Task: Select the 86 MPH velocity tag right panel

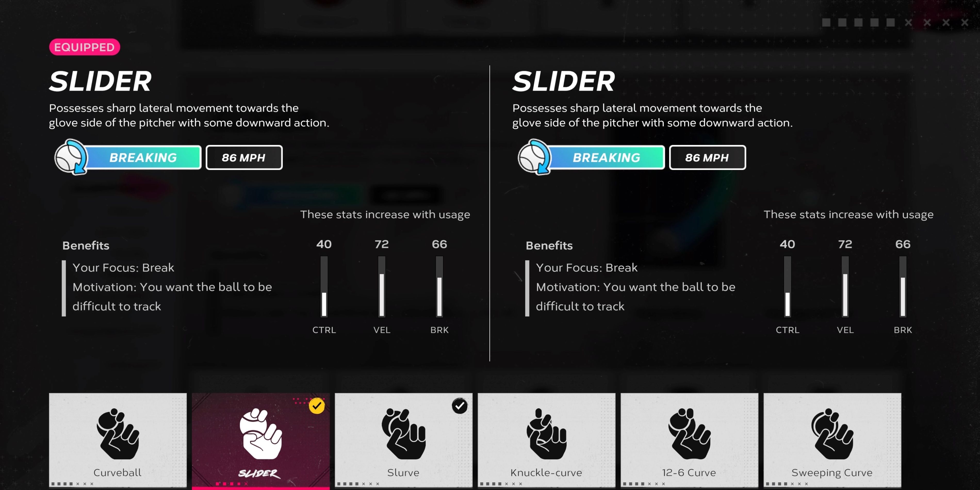Action: coord(706,158)
